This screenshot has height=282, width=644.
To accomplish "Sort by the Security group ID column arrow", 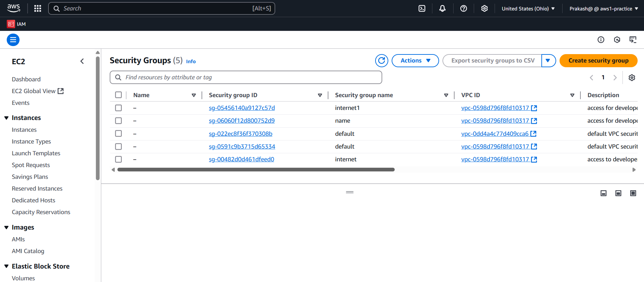I will coord(320,95).
